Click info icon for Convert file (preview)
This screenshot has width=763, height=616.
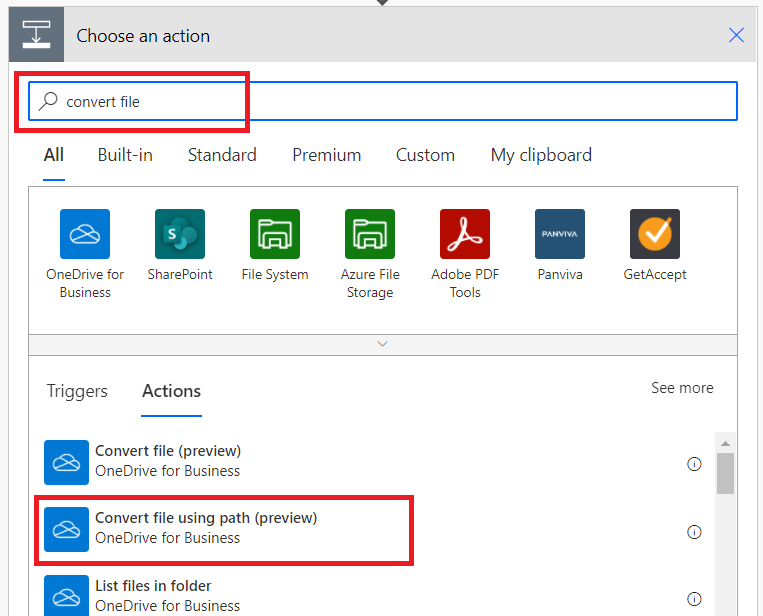(694, 464)
